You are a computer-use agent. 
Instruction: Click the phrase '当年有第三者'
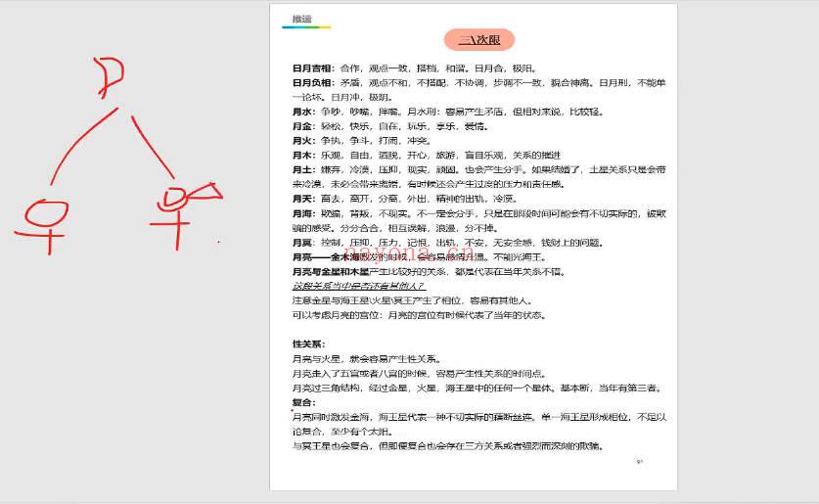[x=628, y=389]
